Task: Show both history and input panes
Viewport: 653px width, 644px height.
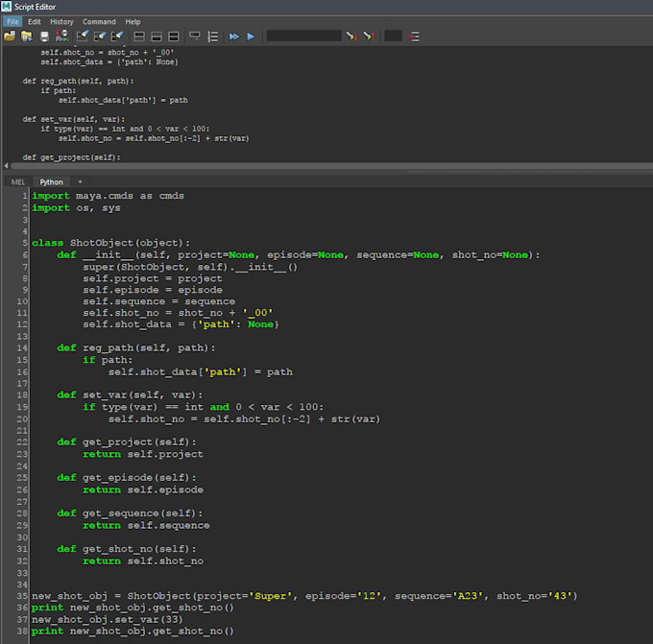Action: (x=174, y=36)
